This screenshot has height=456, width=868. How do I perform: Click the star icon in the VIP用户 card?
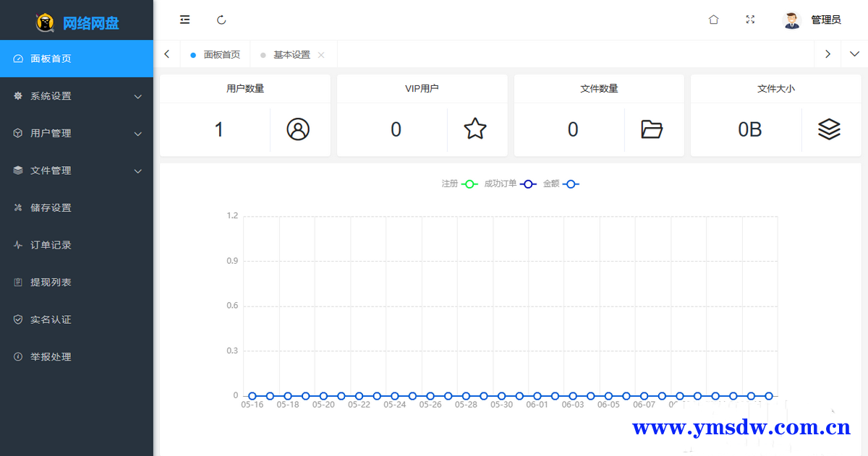[475, 129]
